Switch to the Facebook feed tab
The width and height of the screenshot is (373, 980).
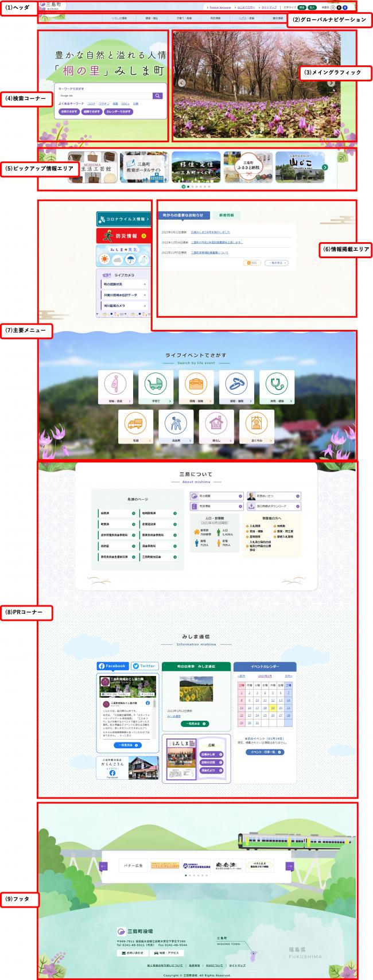(x=112, y=666)
